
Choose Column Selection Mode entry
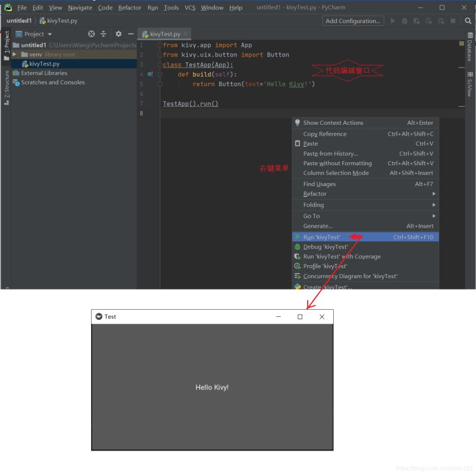(365, 173)
